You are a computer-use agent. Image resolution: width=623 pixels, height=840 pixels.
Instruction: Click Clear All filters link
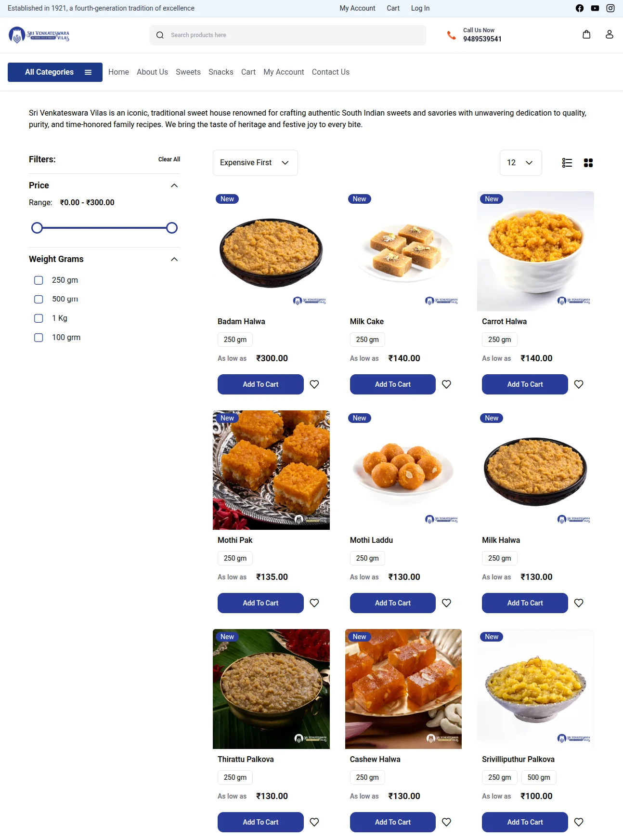(x=169, y=159)
